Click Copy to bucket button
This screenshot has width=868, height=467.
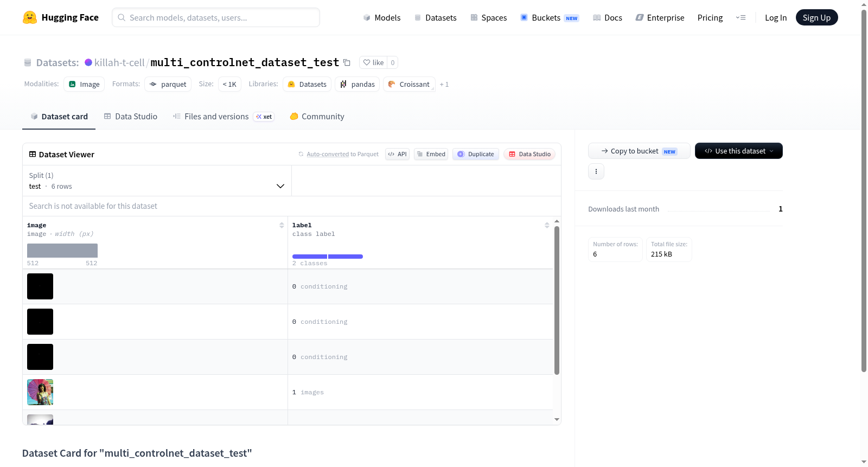639,151
